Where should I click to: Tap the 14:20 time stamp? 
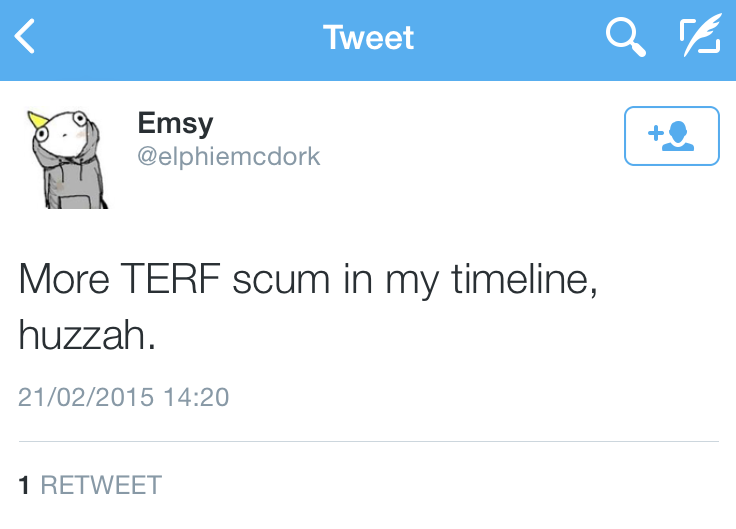(196, 397)
